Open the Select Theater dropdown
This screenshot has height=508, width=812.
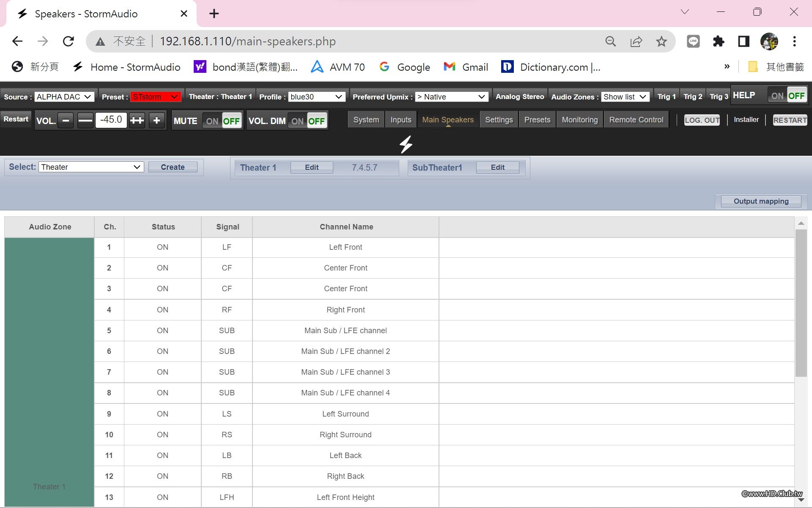click(91, 167)
